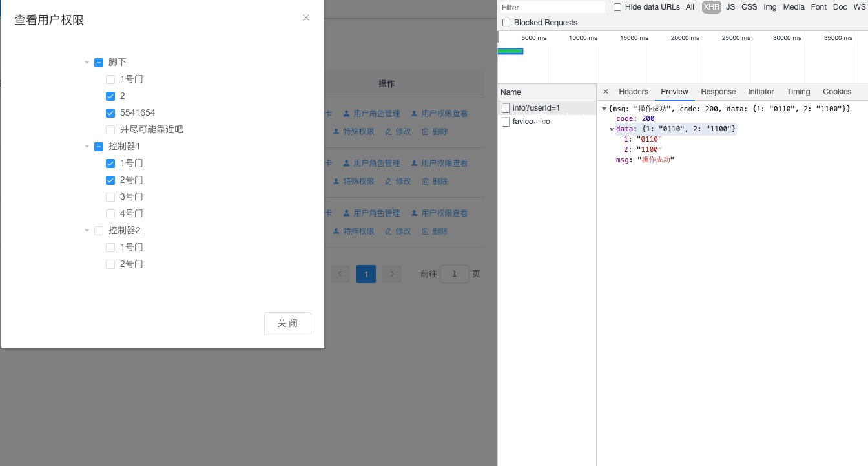Toggle the 控制器1 parent checkbox
Image resolution: width=868 pixels, height=466 pixels.
[99, 147]
